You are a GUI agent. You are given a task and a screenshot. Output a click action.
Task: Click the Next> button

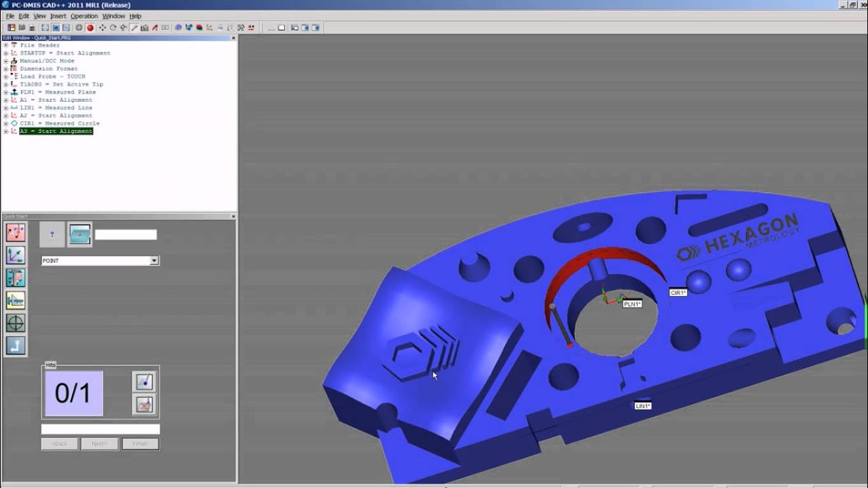pos(100,444)
